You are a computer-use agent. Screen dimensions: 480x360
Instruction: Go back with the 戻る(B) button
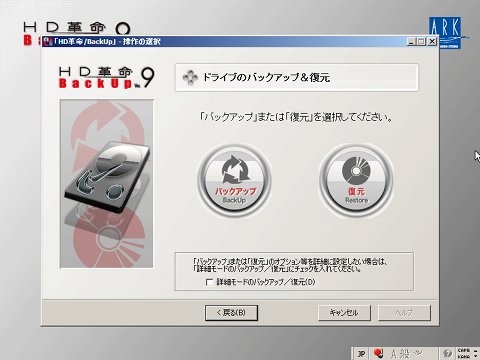click(x=231, y=313)
